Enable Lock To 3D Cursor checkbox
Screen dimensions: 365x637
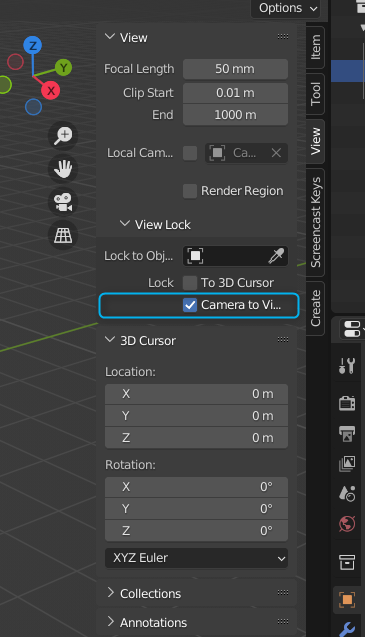(x=190, y=283)
